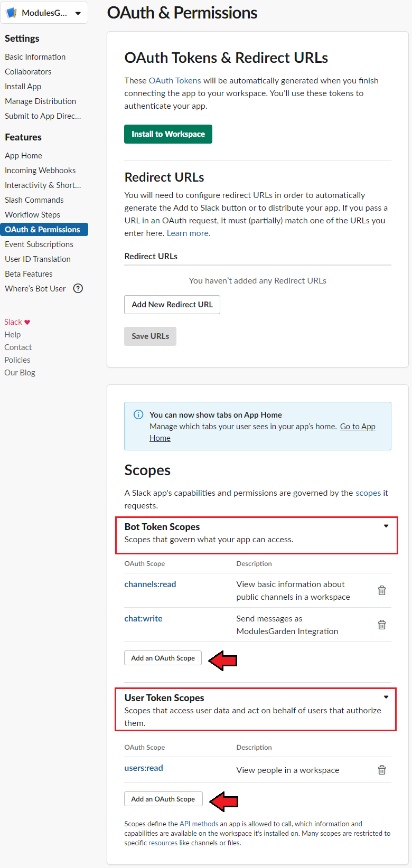Viewport: 412px width, 868px height.
Task: Open Collaborators settings page
Action: coord(28,71)
